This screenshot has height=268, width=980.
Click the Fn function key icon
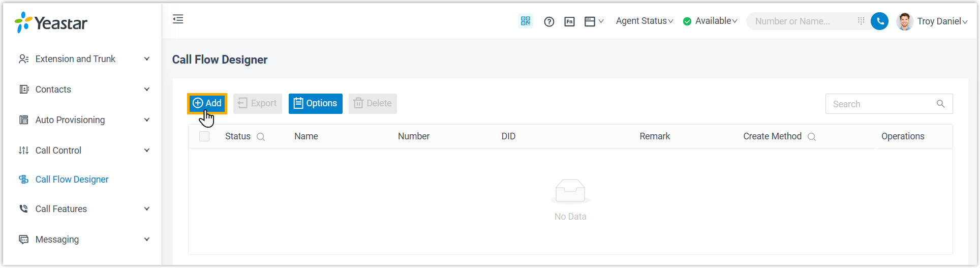569,21
